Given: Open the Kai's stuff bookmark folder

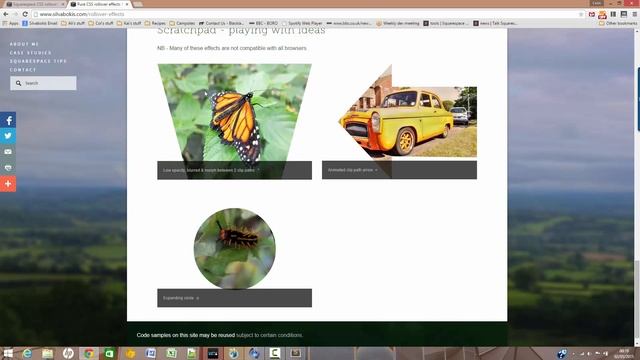Looking at the screenshot, I should pyautogui.click(x=129, y=23).
